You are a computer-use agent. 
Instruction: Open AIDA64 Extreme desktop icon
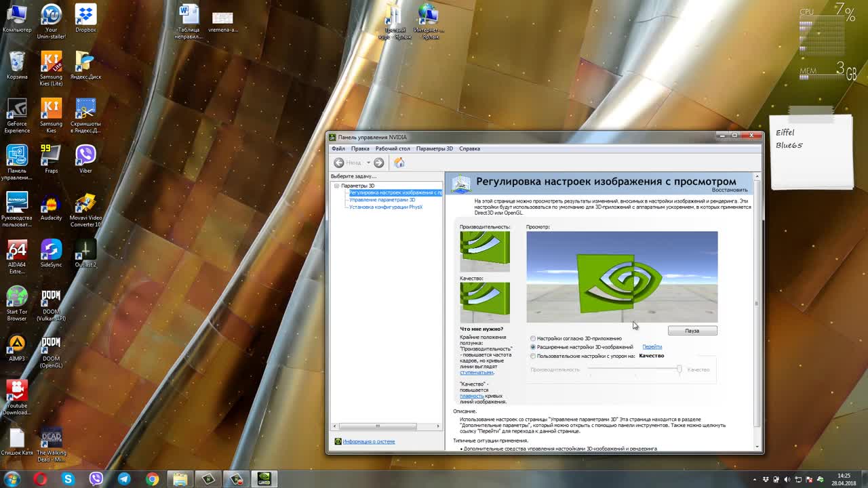click(17, 257)
